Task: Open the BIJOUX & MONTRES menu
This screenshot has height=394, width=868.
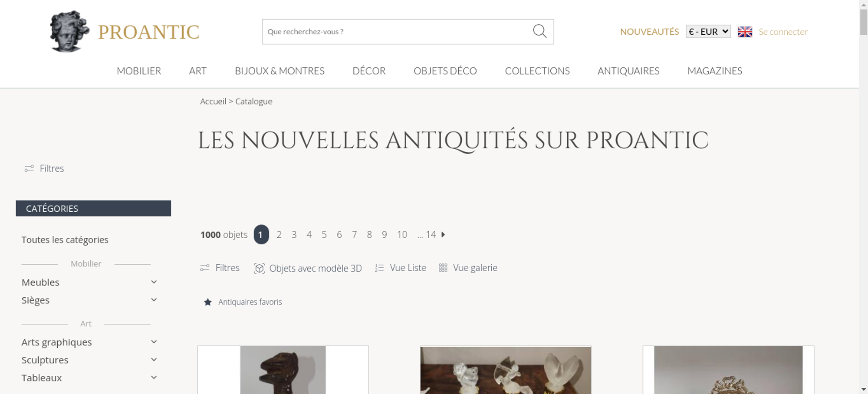Action: point(279,71)
